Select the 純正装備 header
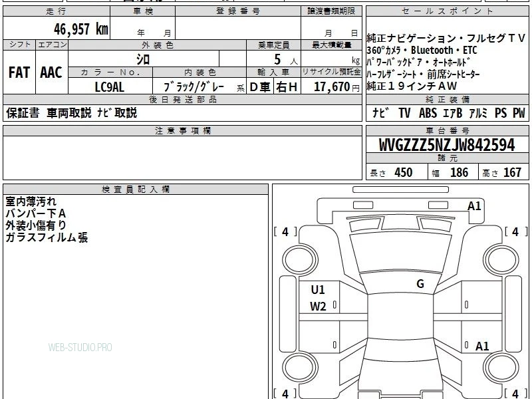This screenshot has height=399, width=532. pyautogui.click(x=447, y=99)
